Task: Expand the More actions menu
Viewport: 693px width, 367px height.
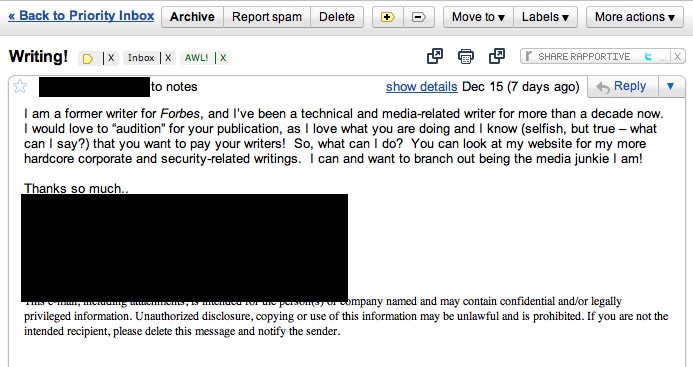Action: point(635,17)
